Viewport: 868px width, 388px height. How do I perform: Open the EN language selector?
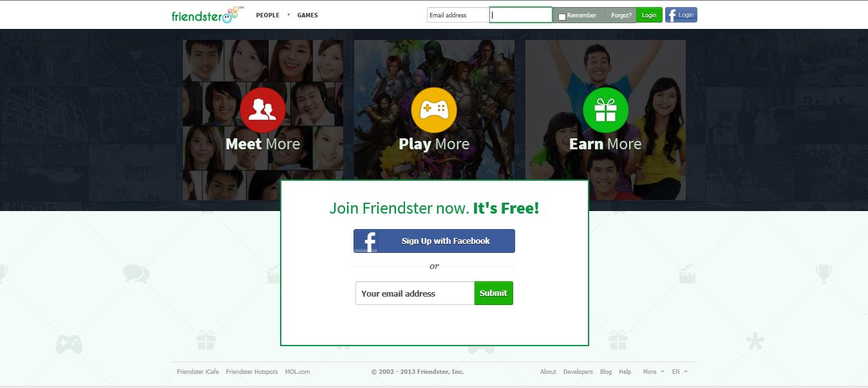tap(680, 372)
